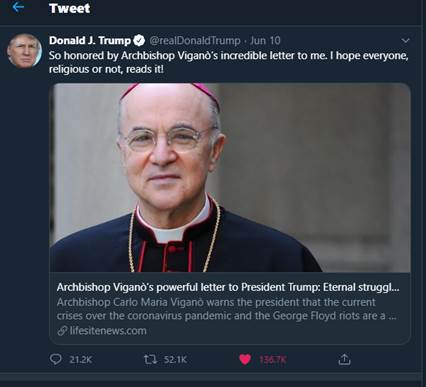This screenshot has height=387, width=426.
Task: Click the 52.1K retweet count
Action: 175,360
